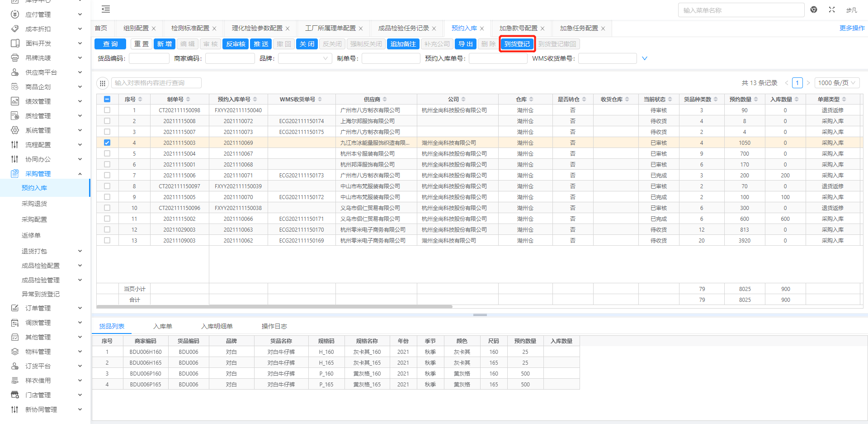Click the fullscreen expand icon
The height and width of the screenshot is (424, 868).
(x=832, y=10)
